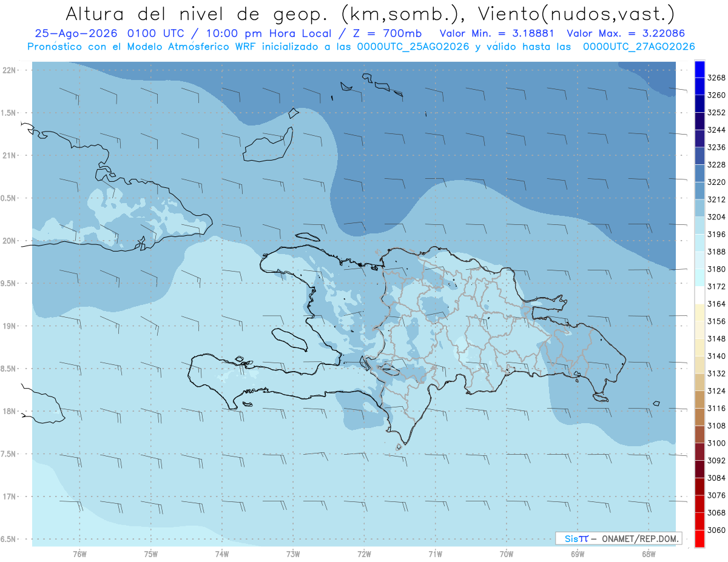Click the '73W' longitude label
Image resolution: width=728 pixels, height=562 pixels.
pos(293,554)
